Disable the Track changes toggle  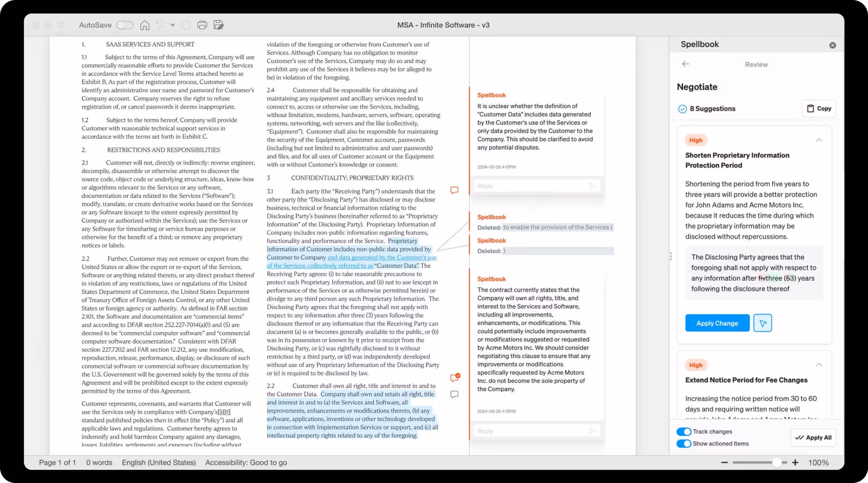pyautogui.click(x=684, y=432)
